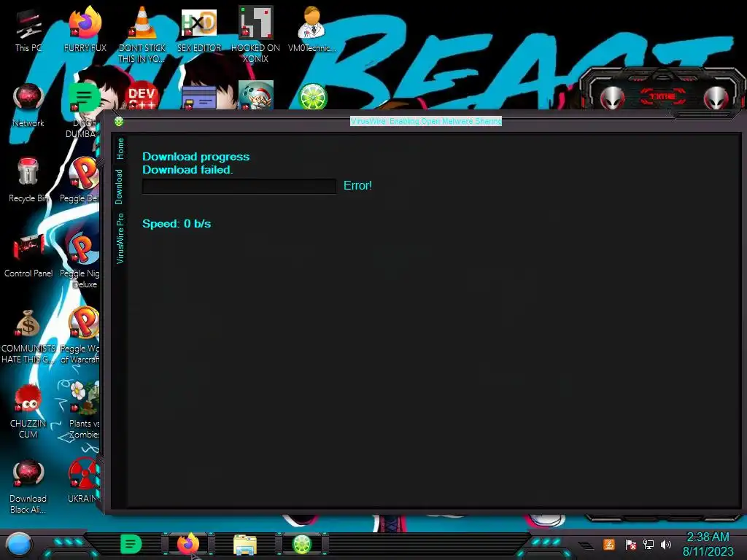The height and width of the screenshot is (560, 747).
Task: Click the 'Error!' label beside the progress bar
Action: click(x=357, y=185)
